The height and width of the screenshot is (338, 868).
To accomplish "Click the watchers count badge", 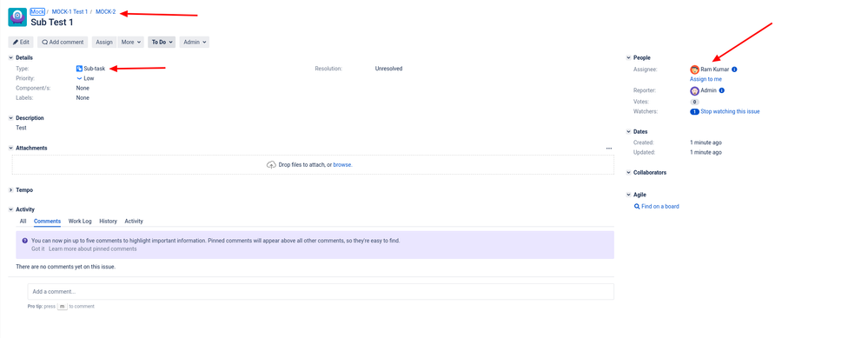I will click(x=694, y=112).
